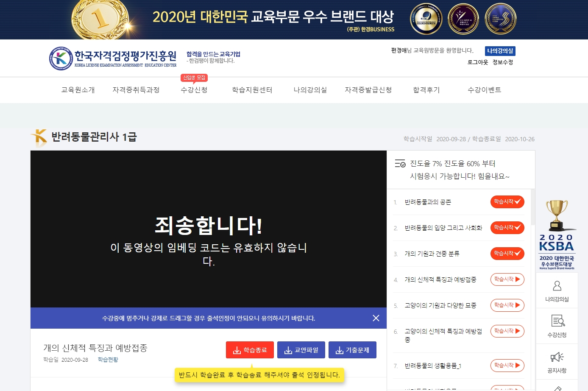
Task: Start lesson 7 반려동물의 생활용품_1
Action: pyautogui.click(x=507, y=366)
